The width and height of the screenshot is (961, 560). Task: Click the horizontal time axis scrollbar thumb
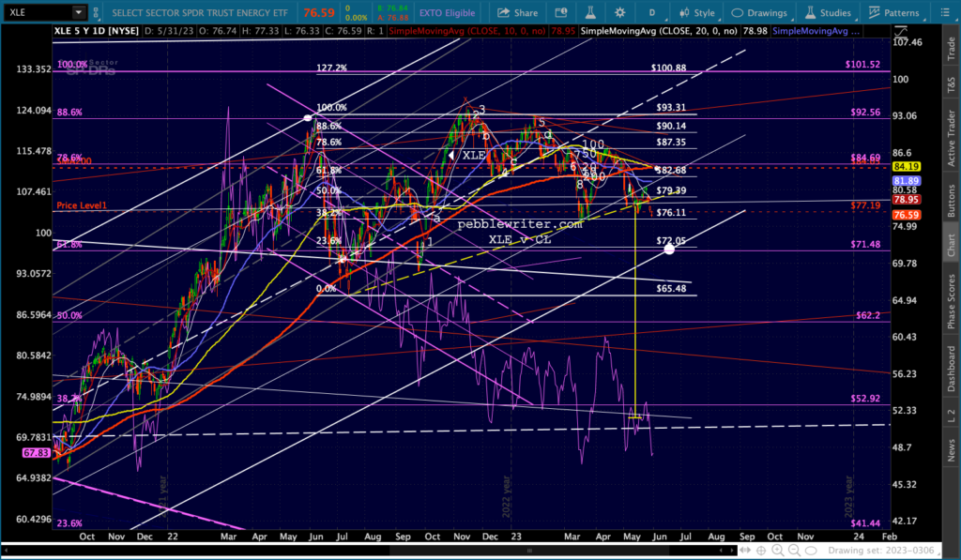tap(529, 551)
